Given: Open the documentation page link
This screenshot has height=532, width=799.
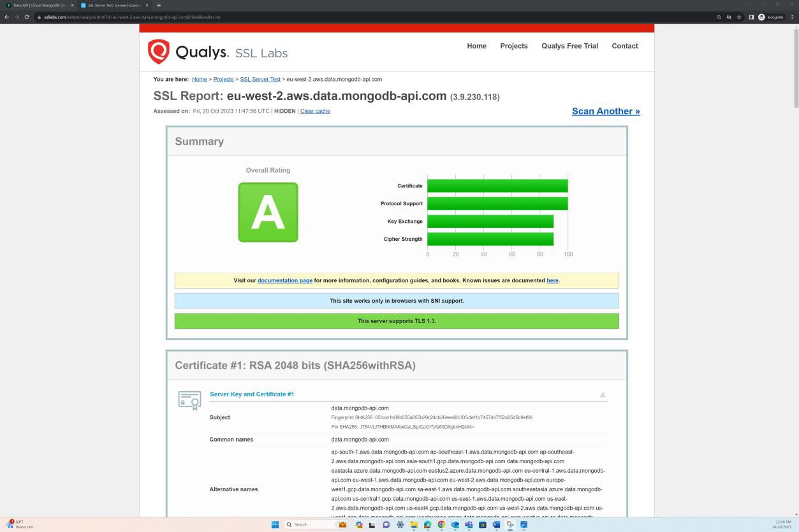Looking at the screenshot, I should (x=284, y=280).
